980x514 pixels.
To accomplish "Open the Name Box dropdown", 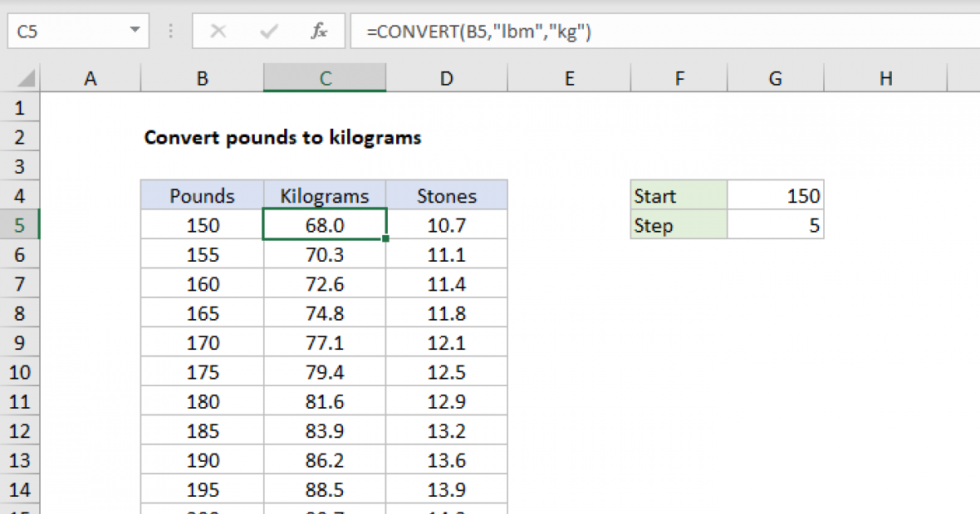I will click(x=135, y=31).
